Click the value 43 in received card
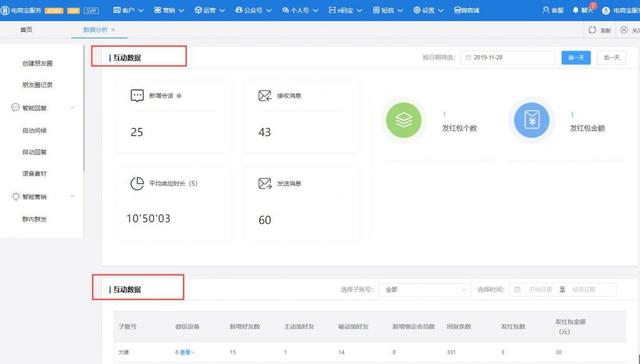 coord(264,132)
